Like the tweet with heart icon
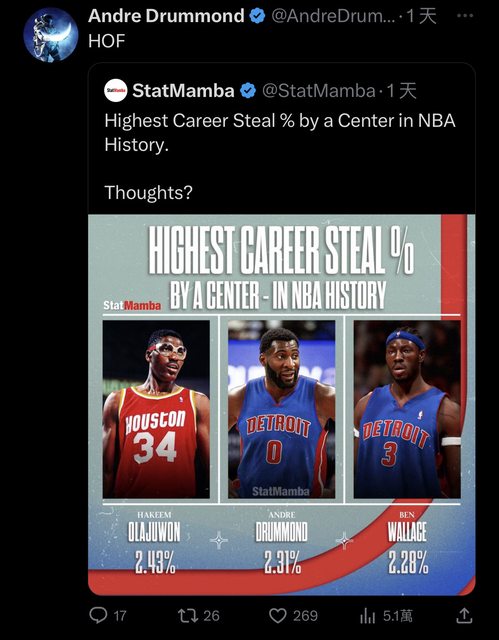Viewport: 499px width, 640px height. pyautogui.click(x=278, y=616)
